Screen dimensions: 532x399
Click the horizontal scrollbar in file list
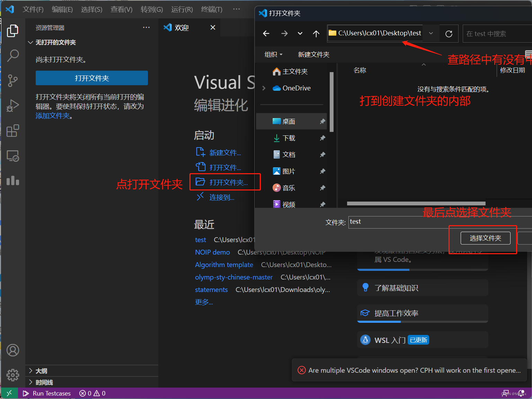416,203
